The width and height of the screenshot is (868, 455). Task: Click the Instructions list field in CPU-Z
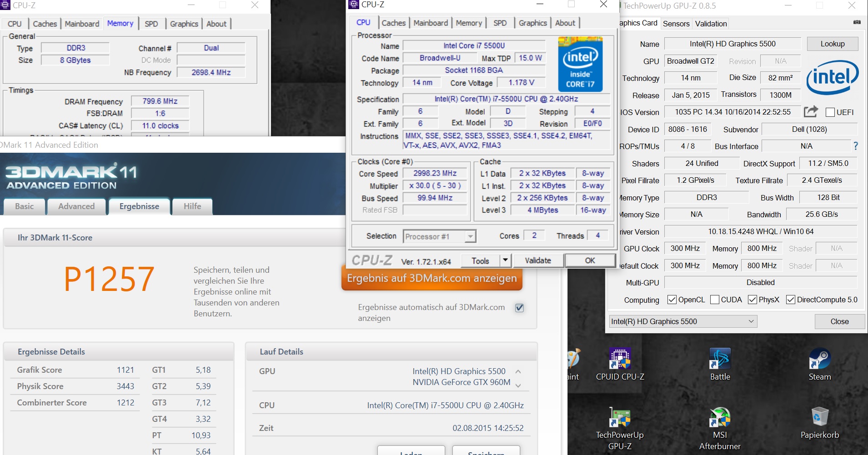point(507,140)
